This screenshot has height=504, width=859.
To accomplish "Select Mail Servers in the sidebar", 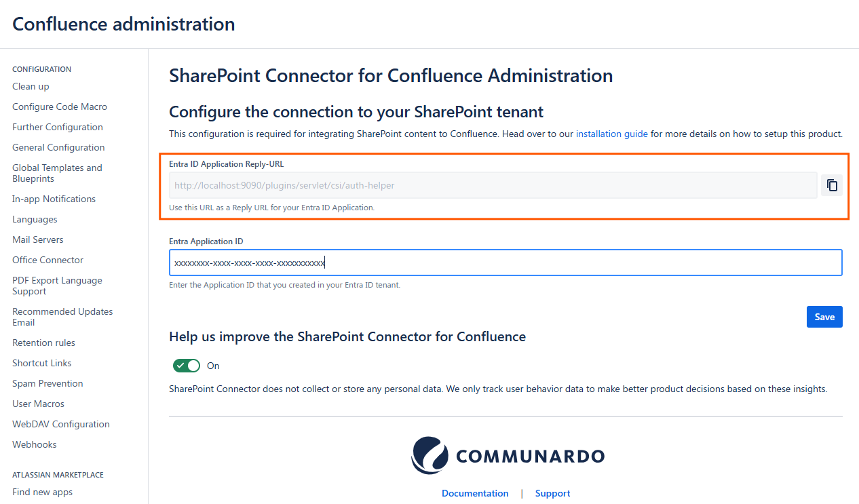I will [38, 239].
